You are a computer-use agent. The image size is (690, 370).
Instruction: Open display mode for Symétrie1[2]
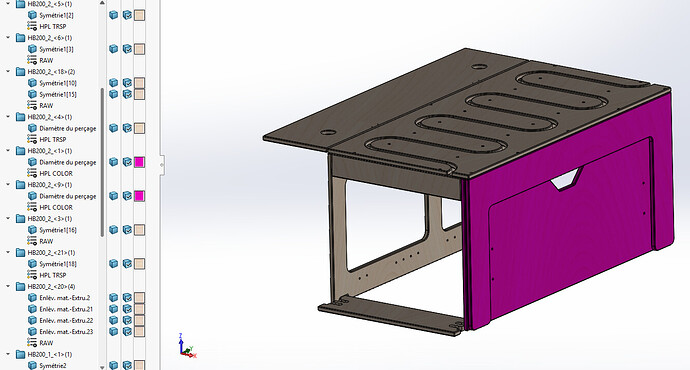point(127,15)
